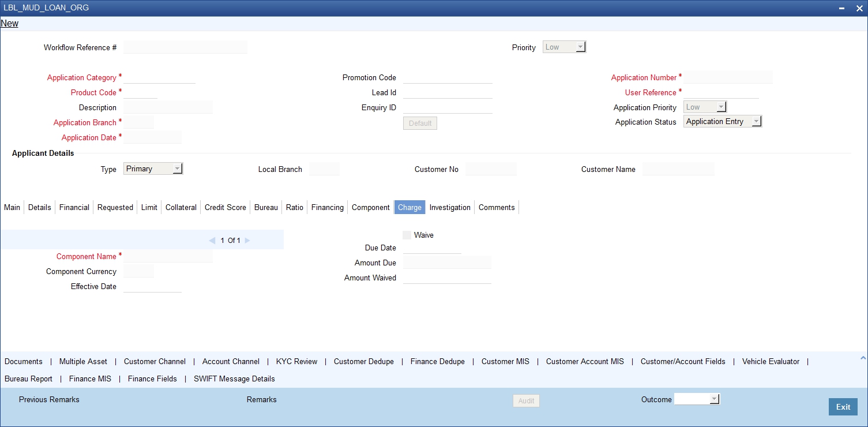Tick the Waive checkbox
The height and width of the screenshot is (427, 868).
tap(407, 235)
